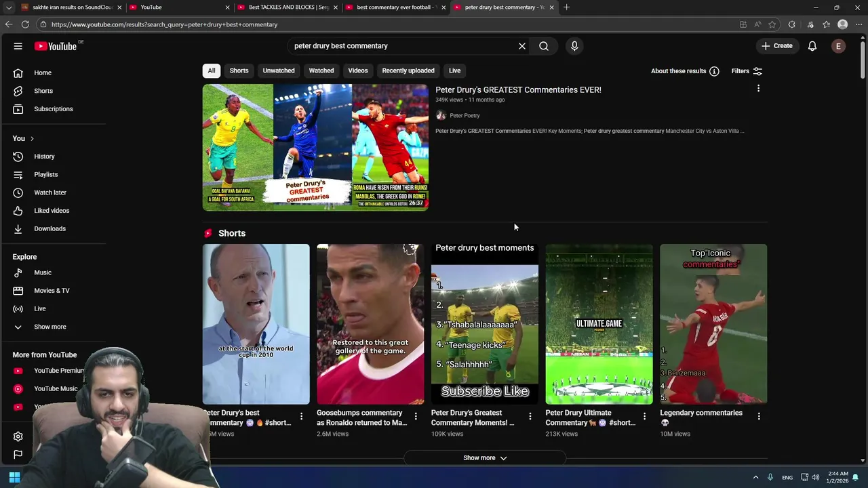Reload the page in the browser

coord(25,24)
